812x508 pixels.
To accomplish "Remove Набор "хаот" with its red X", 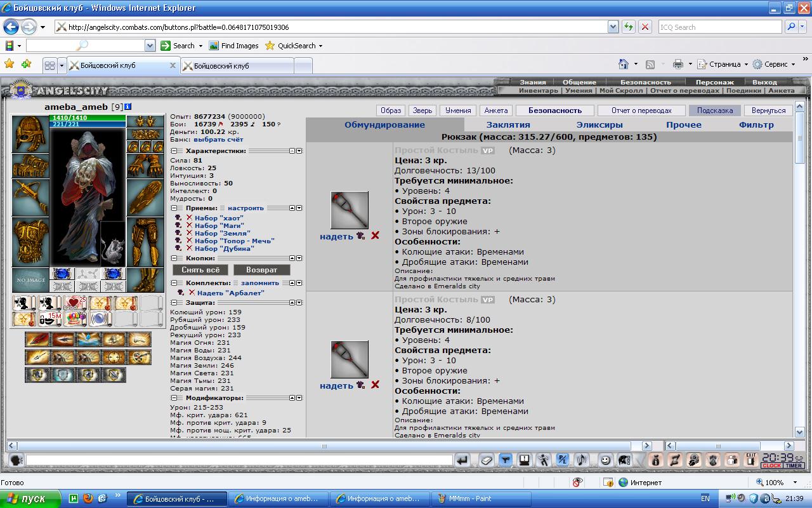I will pos(189,218).
